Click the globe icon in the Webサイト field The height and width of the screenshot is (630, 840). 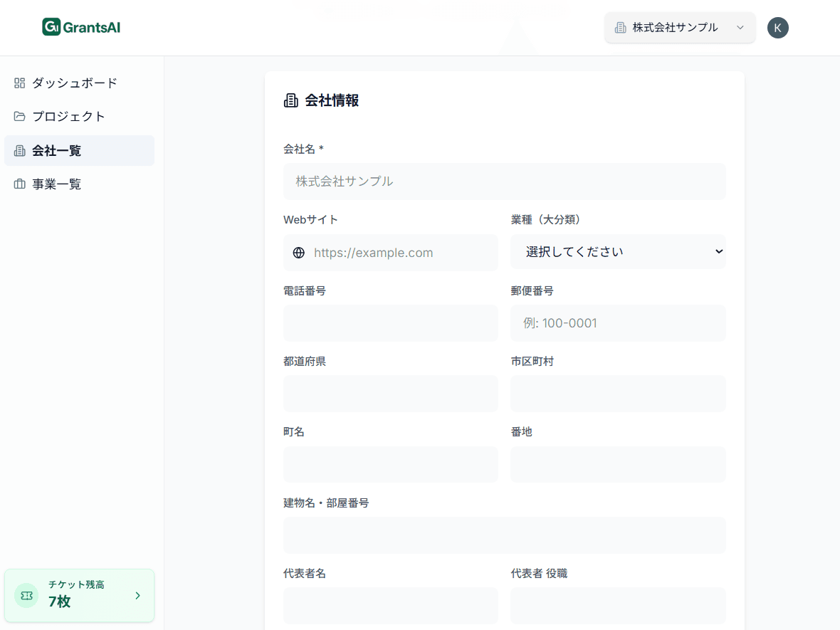pos(298,253)
